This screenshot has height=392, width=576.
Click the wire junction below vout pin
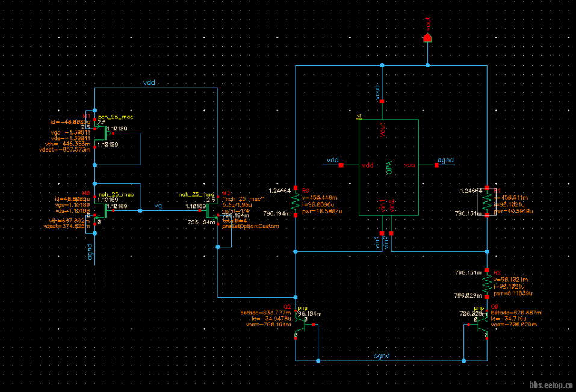427,64
